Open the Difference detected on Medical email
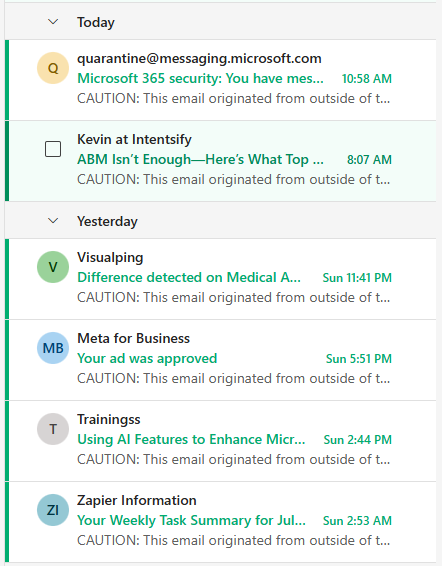 (x=189, y=277)
